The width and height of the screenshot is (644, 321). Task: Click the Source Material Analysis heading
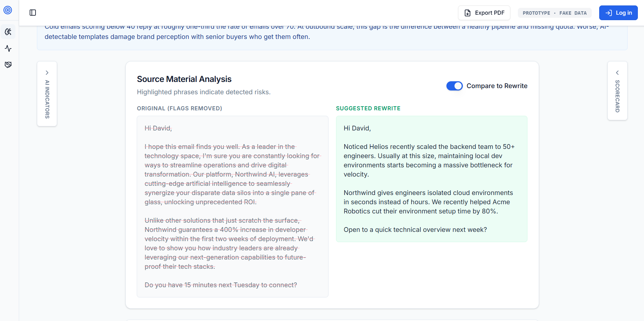[x=184, y=79]
